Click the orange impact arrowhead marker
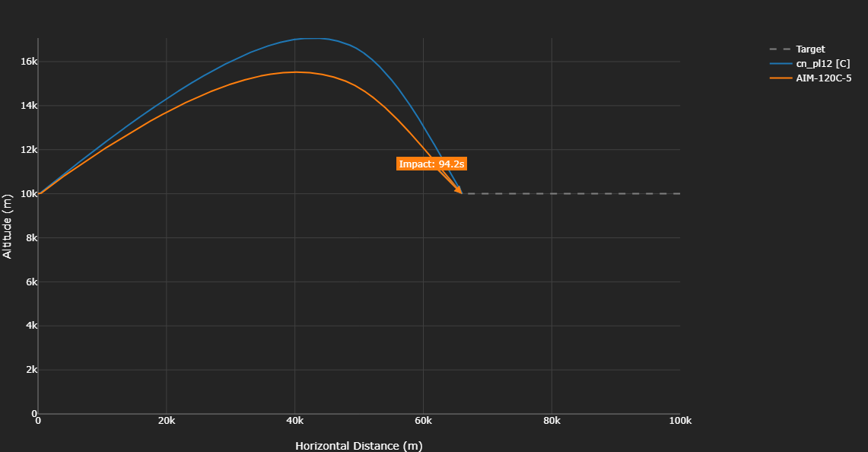The image size is (868, 452). point(459,190)
